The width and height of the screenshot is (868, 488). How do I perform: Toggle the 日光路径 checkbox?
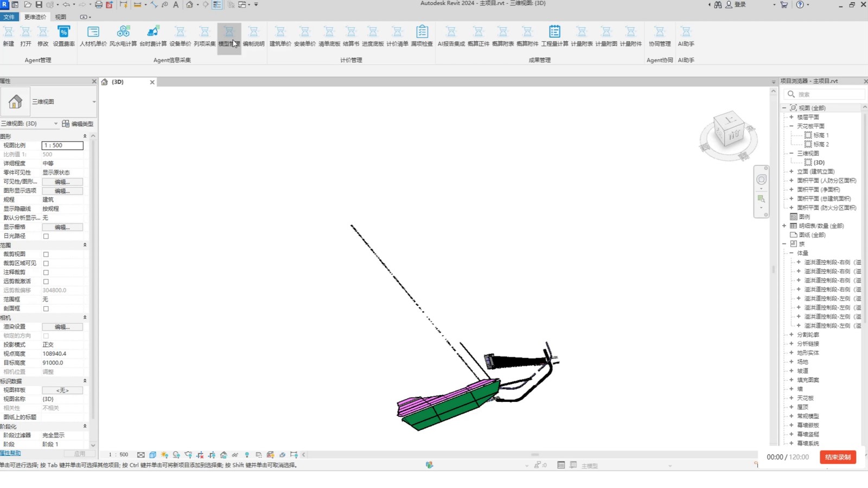pos(46,236)
